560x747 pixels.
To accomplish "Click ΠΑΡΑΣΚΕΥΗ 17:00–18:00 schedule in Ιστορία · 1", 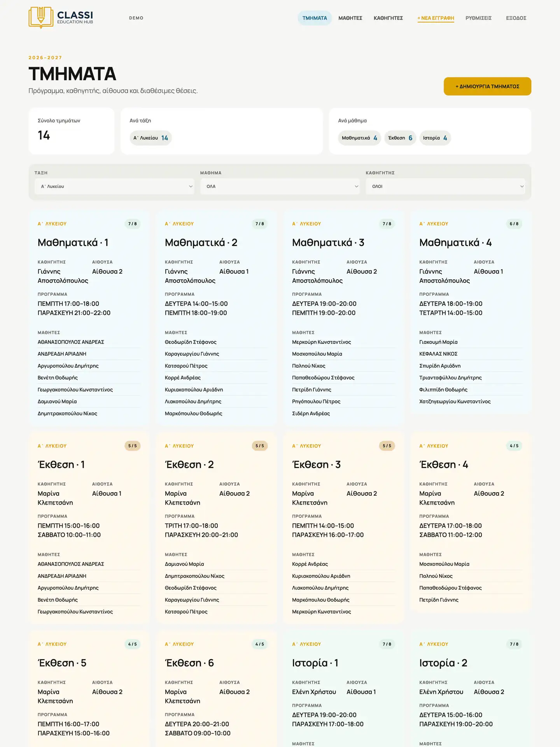I will click(x=328, y=724).
